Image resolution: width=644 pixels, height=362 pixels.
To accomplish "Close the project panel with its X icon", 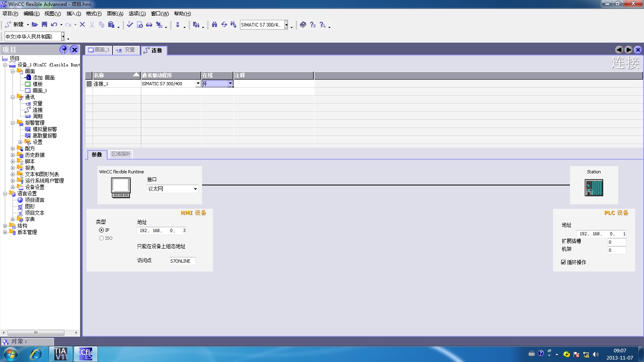I will point(74,49).
